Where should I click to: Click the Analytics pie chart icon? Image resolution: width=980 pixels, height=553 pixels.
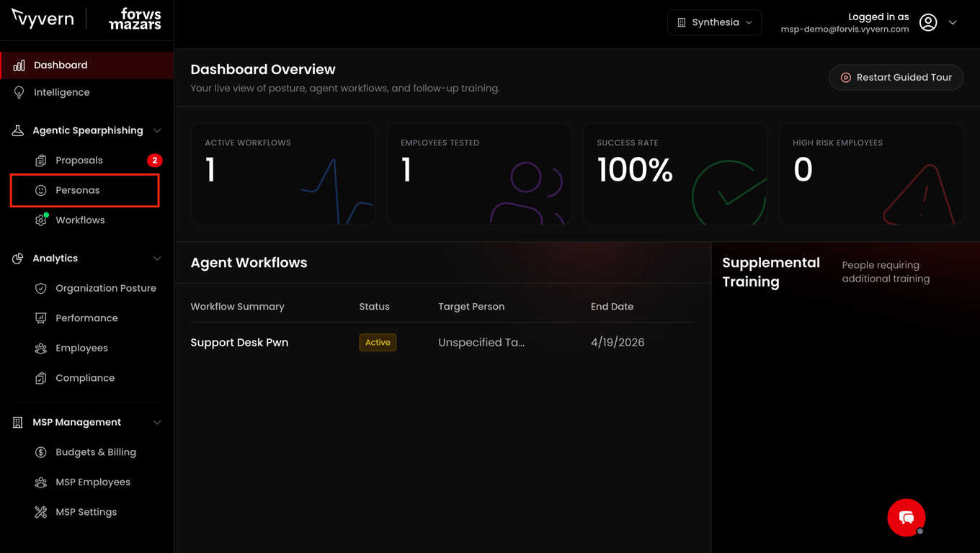click(x=18, y=258)
